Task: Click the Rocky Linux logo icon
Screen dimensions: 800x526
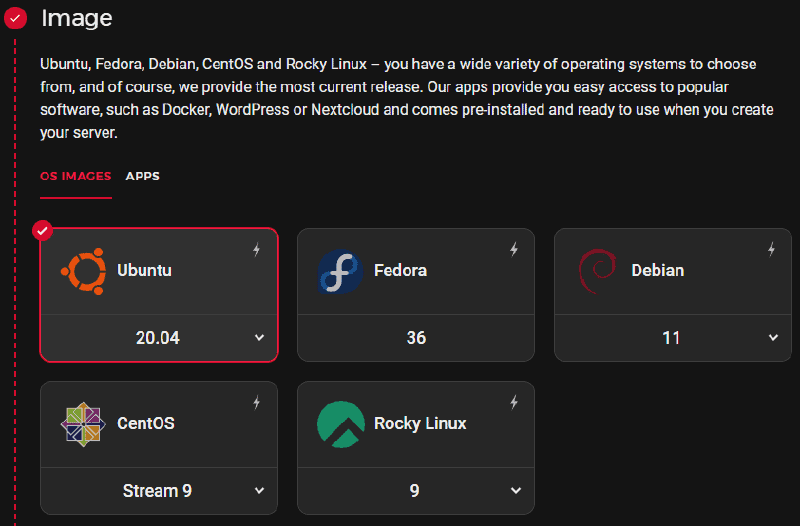Action: pos(339,424)
